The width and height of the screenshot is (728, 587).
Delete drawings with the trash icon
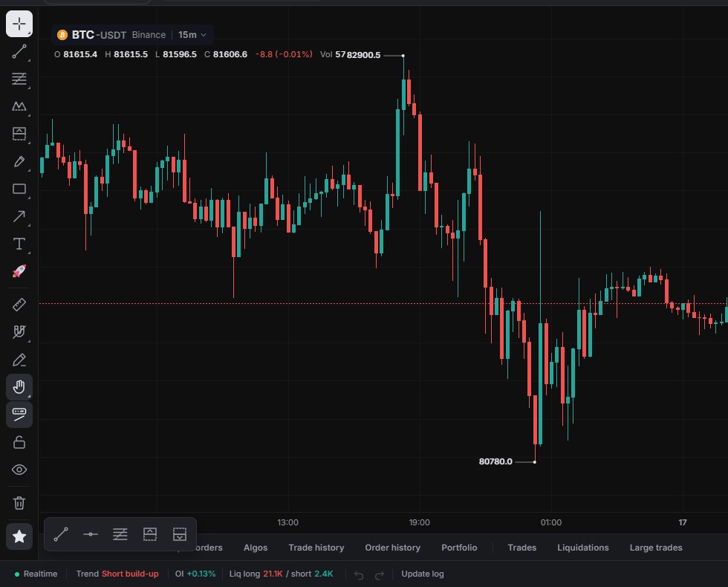click(19, 503)
